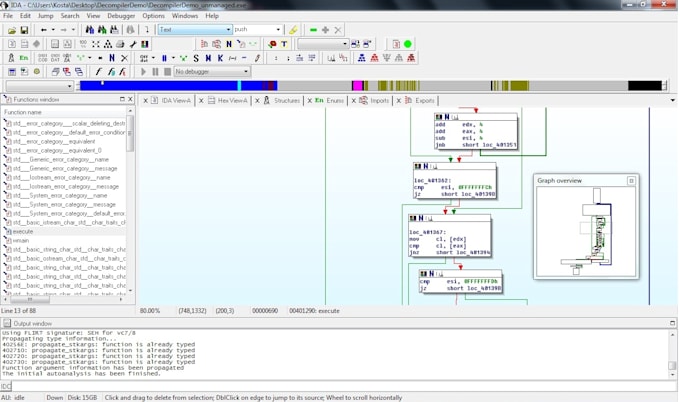Close the Enums tab
Image resolution: width=680 pixels, height=402 pixels.
(x=310, y=101)
